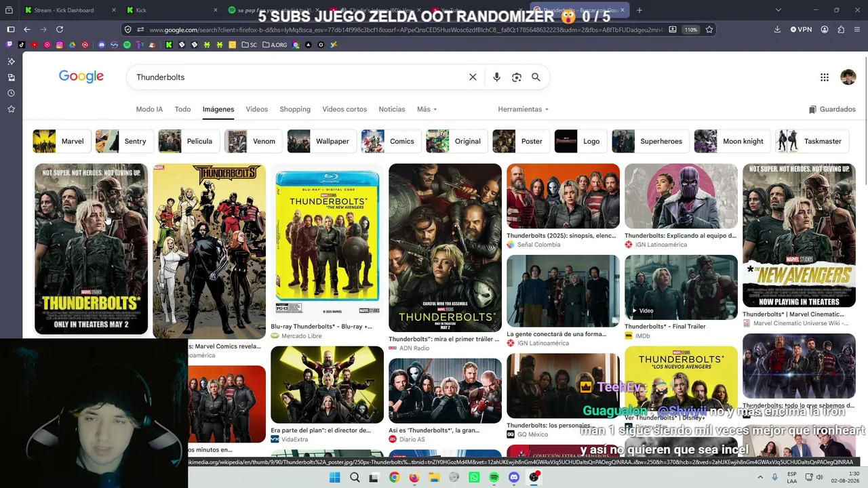868x488 pixels.
Task: Bookmark this page with the star
Action: pyautogui.click(x=709, y=30)
